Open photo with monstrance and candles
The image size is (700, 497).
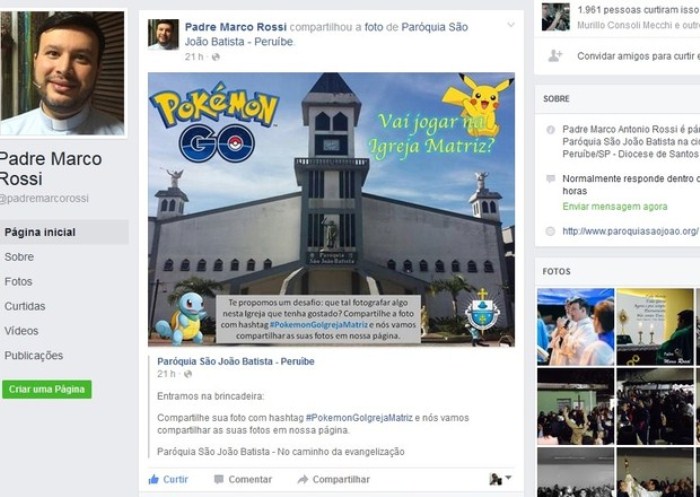[655, 327]
